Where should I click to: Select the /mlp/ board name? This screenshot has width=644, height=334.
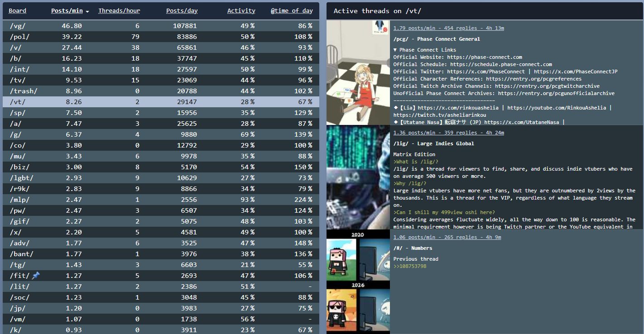(x=19, y=200)
